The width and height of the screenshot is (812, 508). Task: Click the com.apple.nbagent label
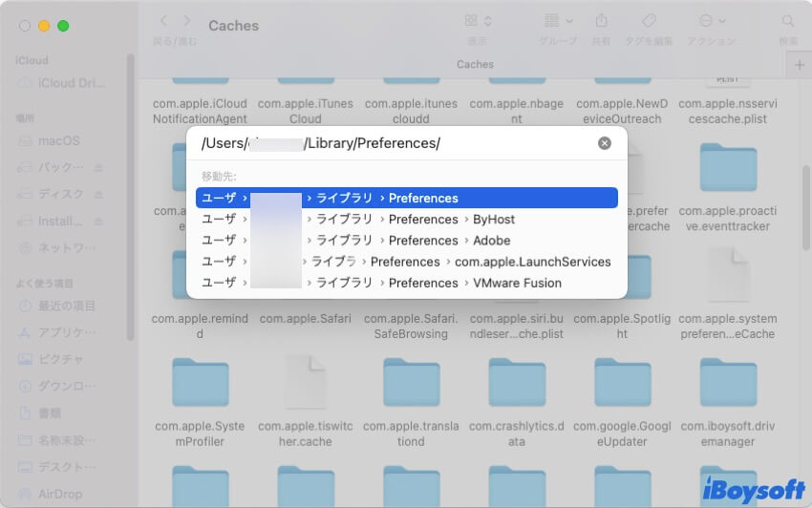pos(517,112)
